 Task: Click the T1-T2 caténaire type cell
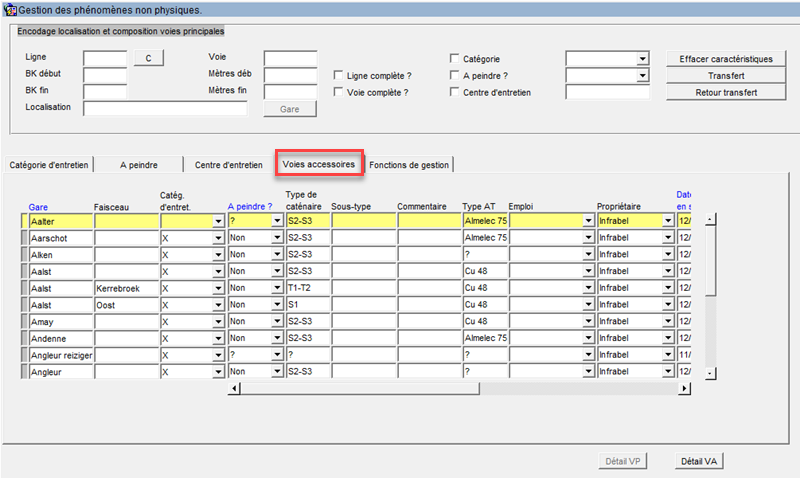tap(308, 288)
